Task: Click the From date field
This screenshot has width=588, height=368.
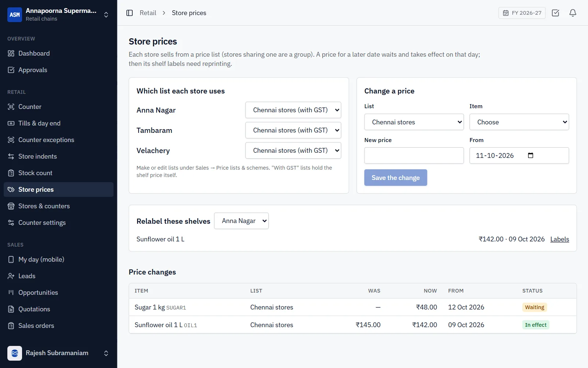Action: pos(519,156)
